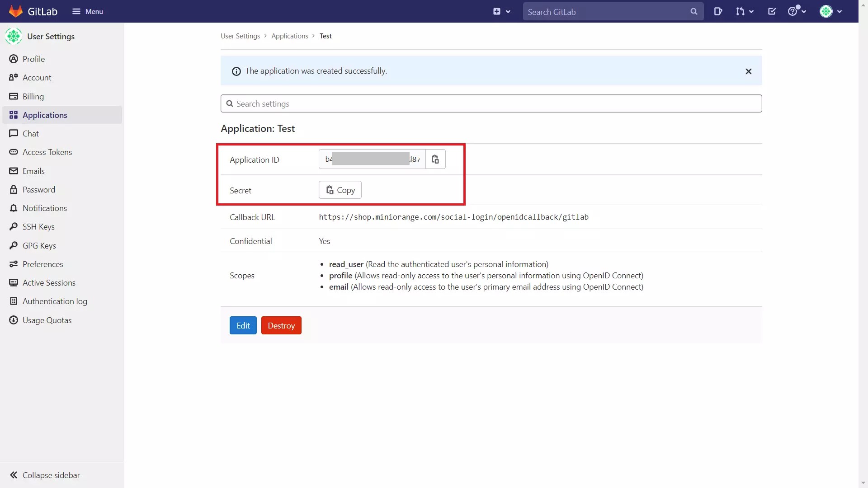This screenshot has width=868, height=488.
Task: Dismiss the success notification
Action: (749, 71)
